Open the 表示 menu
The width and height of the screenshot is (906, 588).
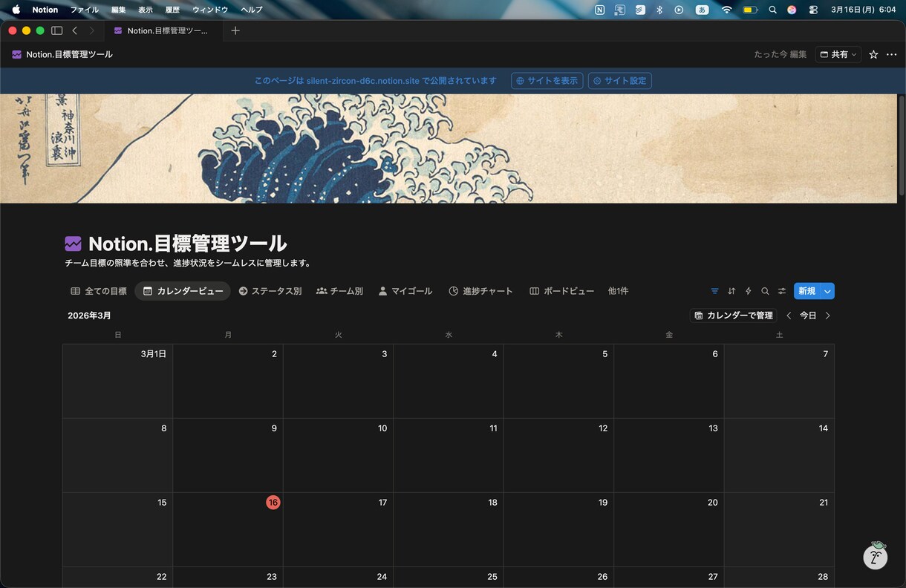(x=145, y=10)
